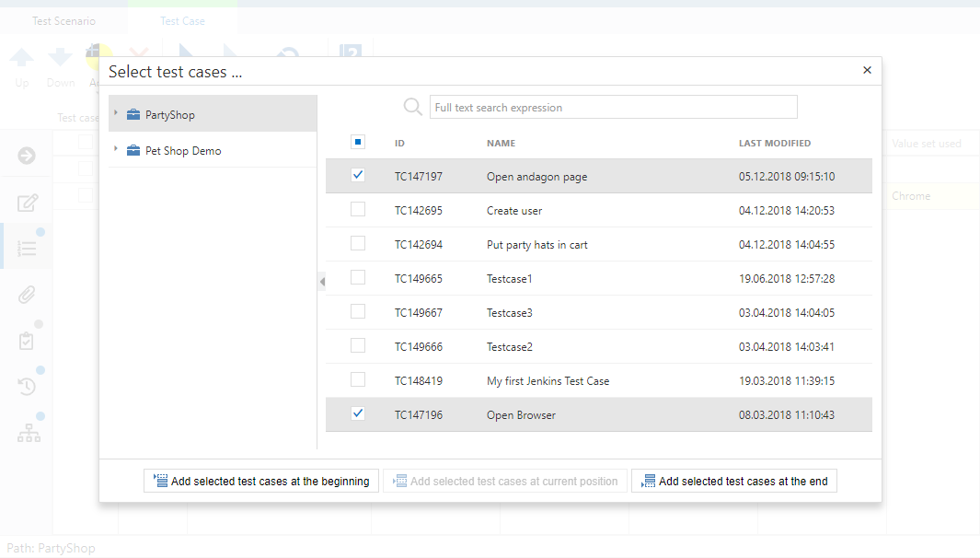Click the full text search field
The height and width of the screenshot is (558, 980).
click(613, 108)
